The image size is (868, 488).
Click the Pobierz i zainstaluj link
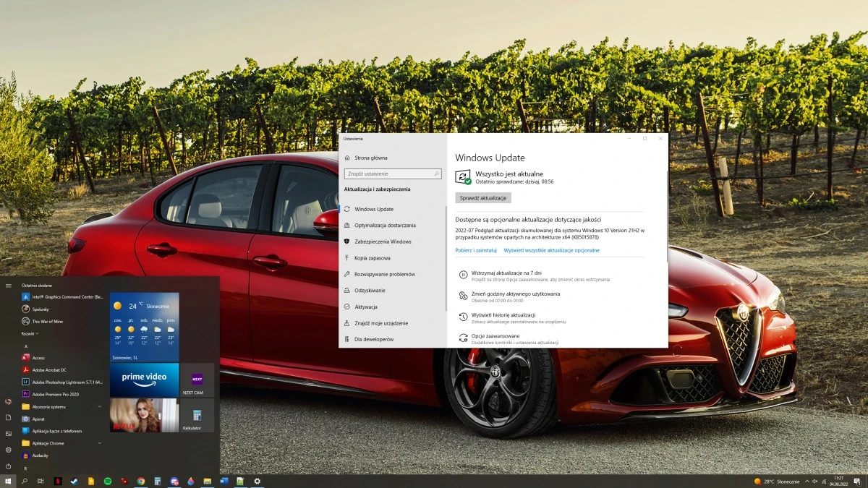pyautogui.click(x=478, y=250)
